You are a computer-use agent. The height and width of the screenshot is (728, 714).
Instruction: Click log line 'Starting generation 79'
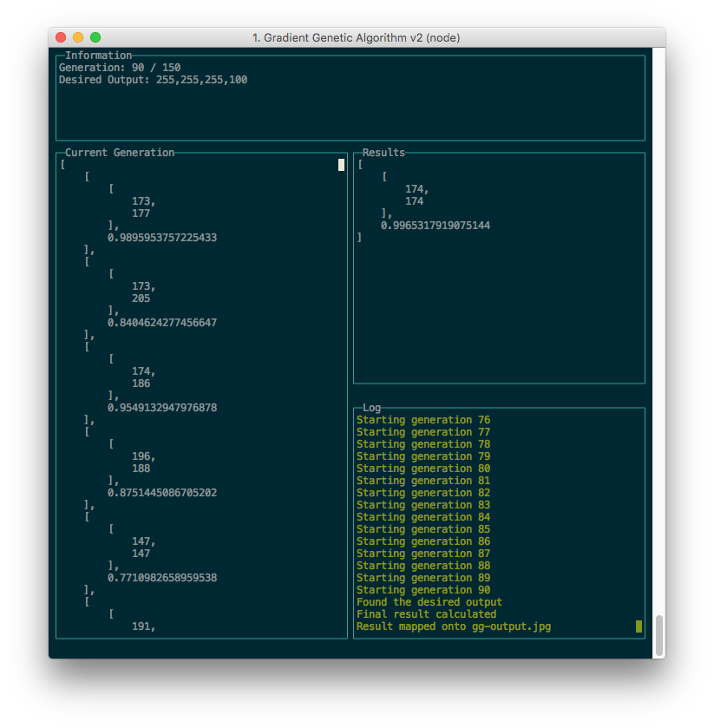pos(423,456)
